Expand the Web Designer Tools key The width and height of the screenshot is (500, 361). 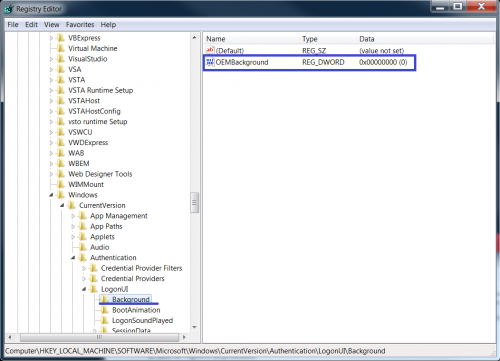pyautogui.click(x=51, y=174)
